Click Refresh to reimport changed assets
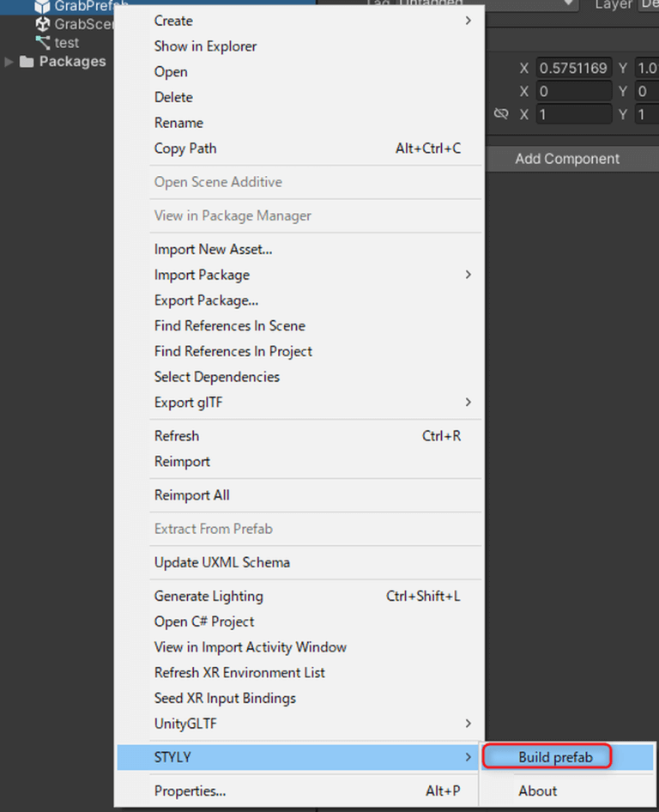This screenshot has height=812, width=659. click(177, 436)
